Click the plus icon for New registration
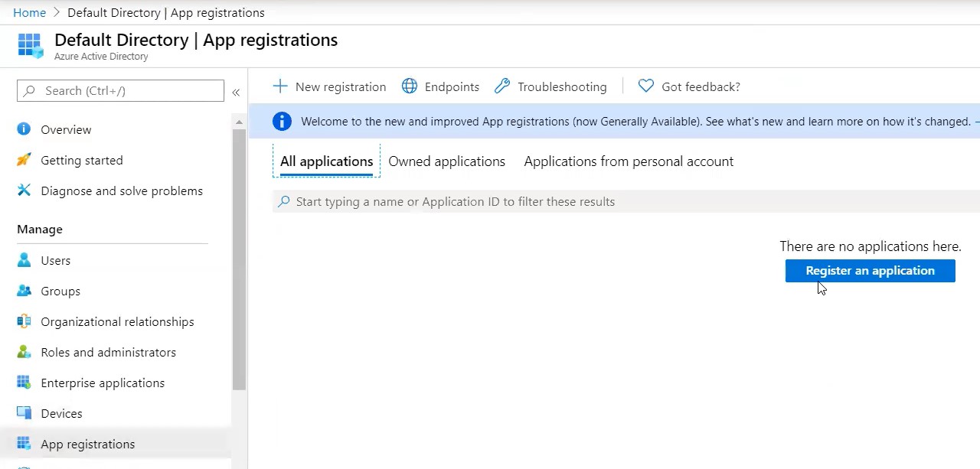Image resolution: width=980 pixels, height=469 pixels. point(280,86)
